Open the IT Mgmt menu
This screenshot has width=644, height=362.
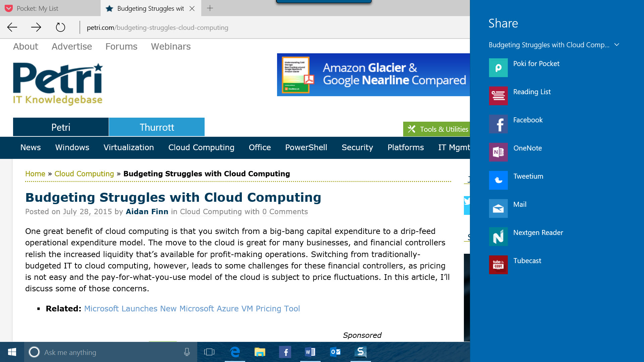[x=454, y=147]
